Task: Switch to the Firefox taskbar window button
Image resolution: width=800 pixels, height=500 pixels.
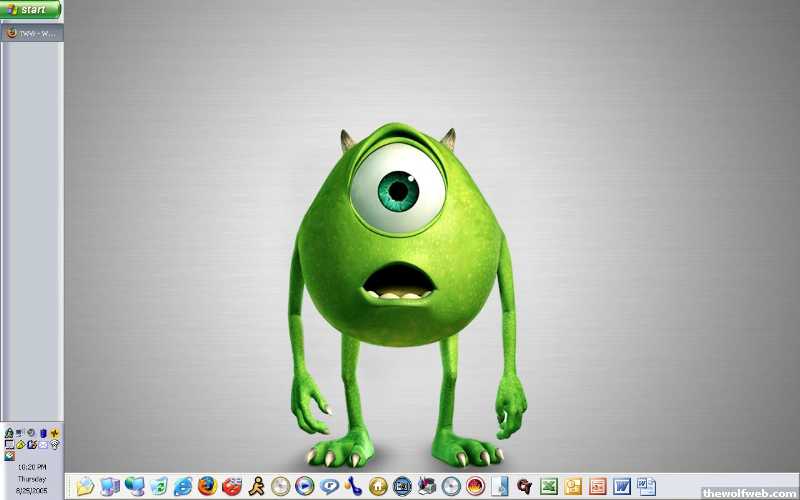Action: [x=31, y=32]
